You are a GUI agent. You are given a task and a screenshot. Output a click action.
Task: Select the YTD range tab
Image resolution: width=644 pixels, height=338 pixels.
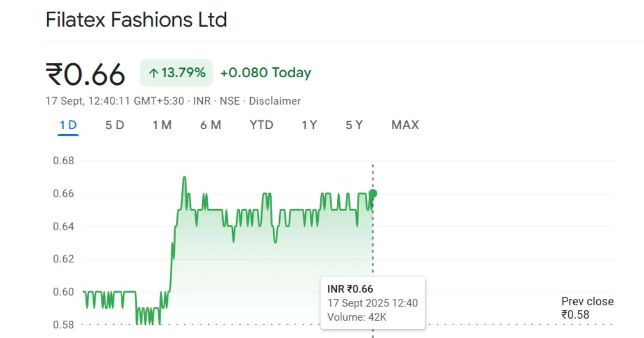261,126
